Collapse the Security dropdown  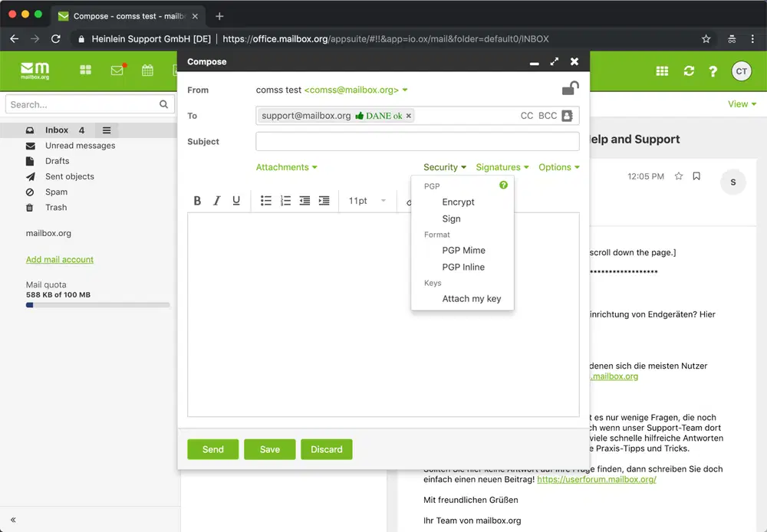(445, 167)
